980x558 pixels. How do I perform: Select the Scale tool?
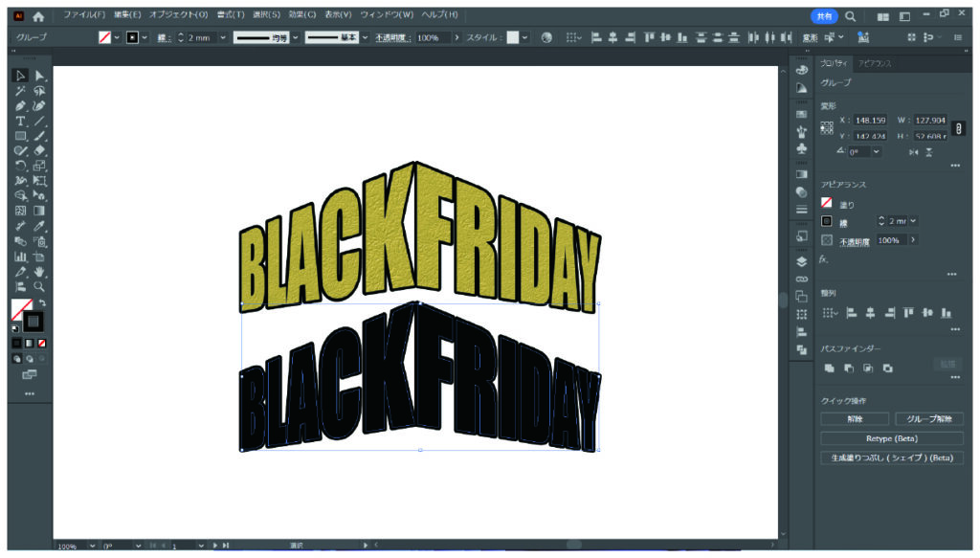(39, 166)
